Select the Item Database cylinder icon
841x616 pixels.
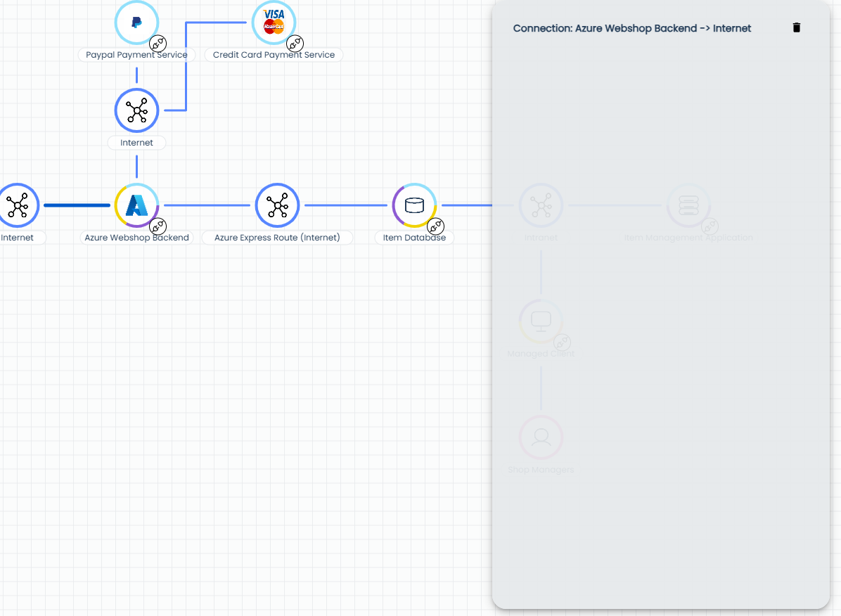pos(414,205)
